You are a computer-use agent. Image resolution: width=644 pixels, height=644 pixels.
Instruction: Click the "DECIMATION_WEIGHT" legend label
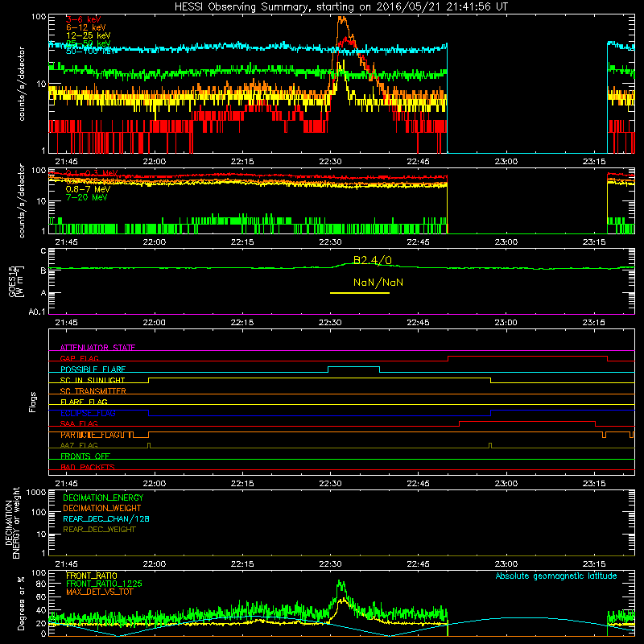102,508
